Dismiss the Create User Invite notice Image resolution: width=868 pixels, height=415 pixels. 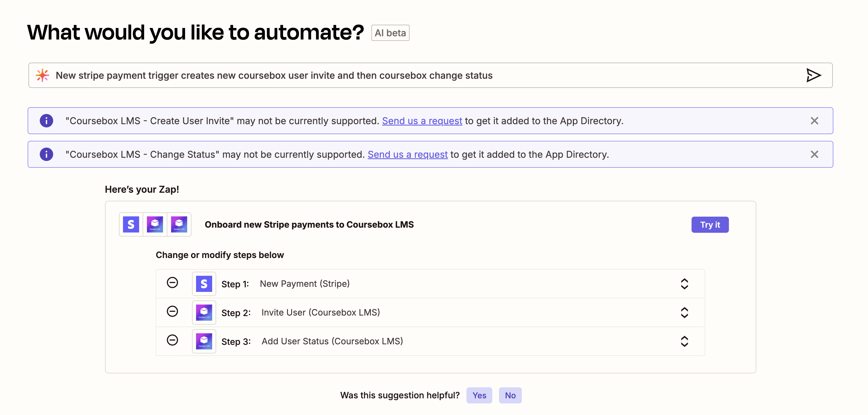pos(815,121)
